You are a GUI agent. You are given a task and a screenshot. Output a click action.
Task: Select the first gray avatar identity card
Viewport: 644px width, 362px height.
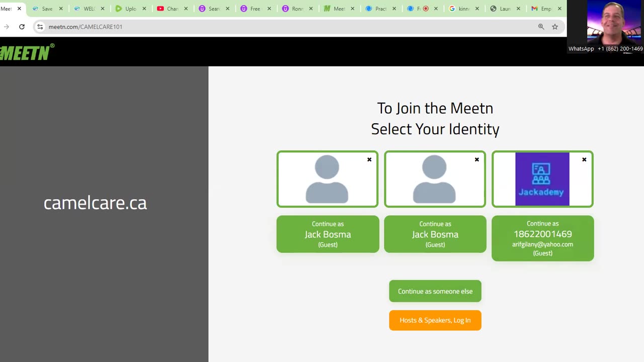coord(328,179)
